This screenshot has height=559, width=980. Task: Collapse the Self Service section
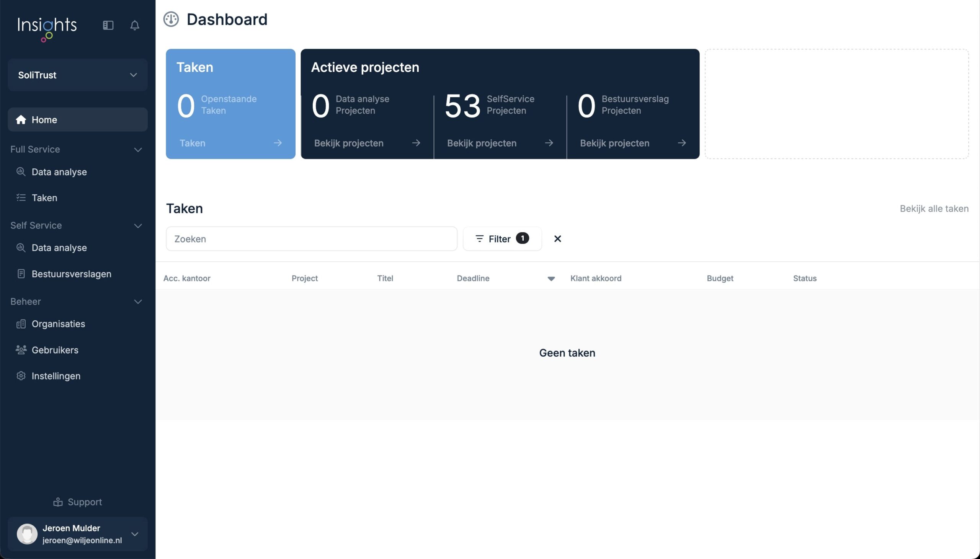pos(138,226)
